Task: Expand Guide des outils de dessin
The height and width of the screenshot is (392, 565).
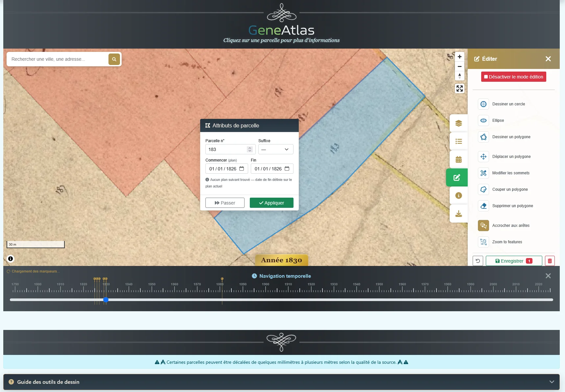Action: tap(281, 382)
